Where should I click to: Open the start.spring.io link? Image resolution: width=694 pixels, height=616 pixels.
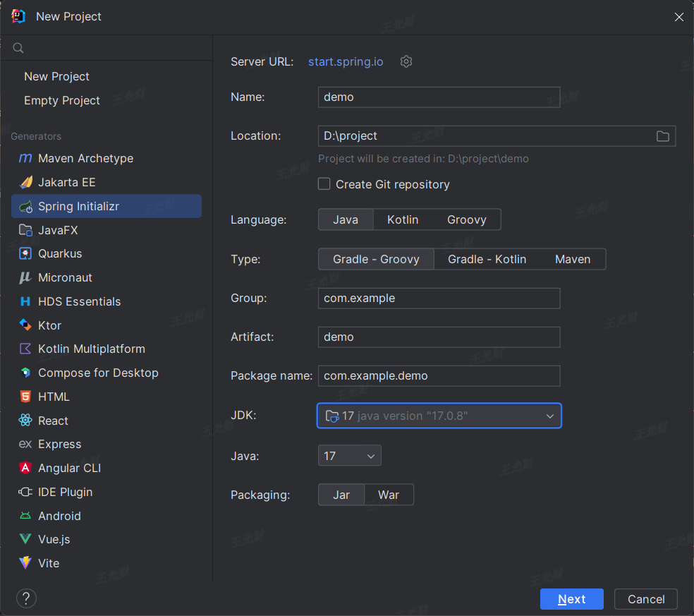point(346,61)
